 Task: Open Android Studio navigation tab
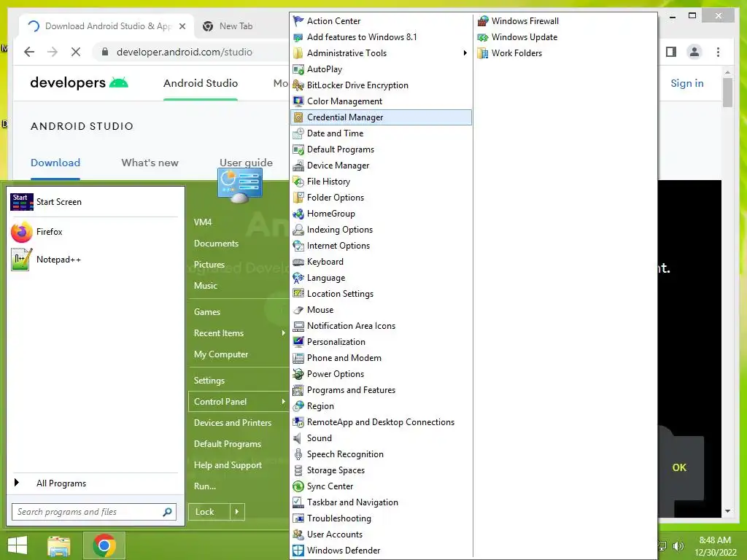pyautogui.click(x=201, y=83)
